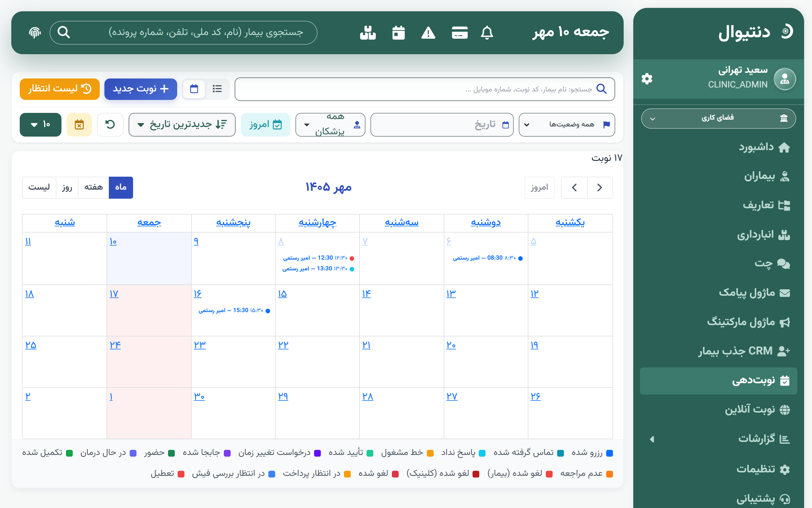Open the 15:30 امیر رستمی appointment on day ۱۶
The width and height of the screenshot is (812, 508).
234,310
